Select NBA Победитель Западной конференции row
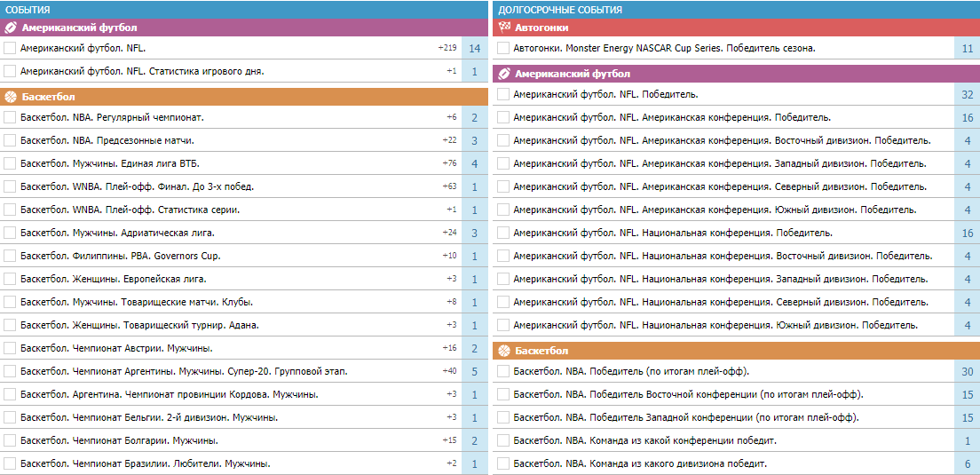 click(736, 417)
